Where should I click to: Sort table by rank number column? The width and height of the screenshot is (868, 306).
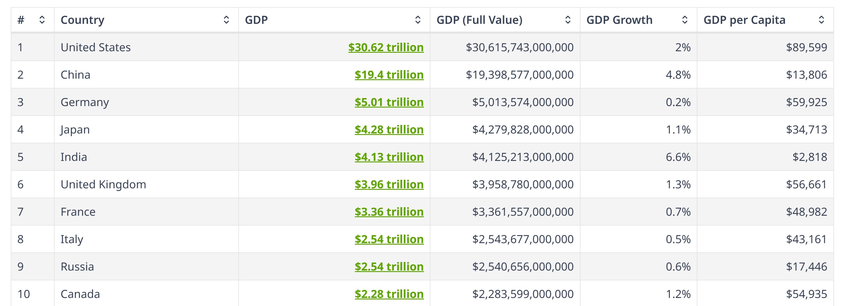pos(42,20)
